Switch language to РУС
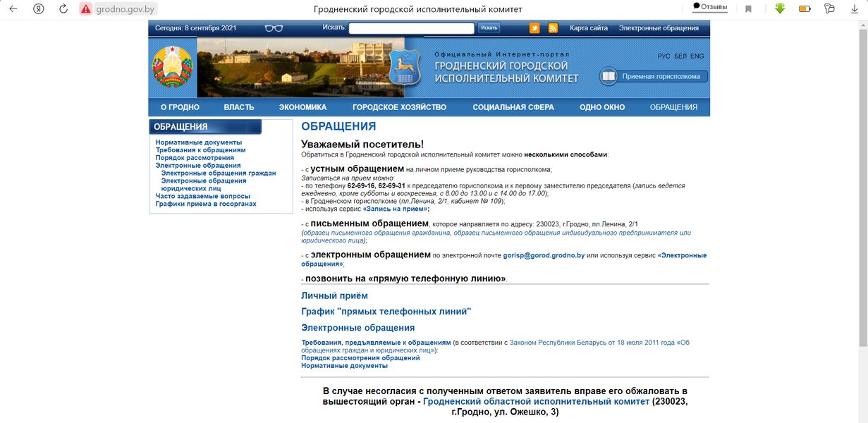This screenshot has height=423, width=868. pos(664,56)
